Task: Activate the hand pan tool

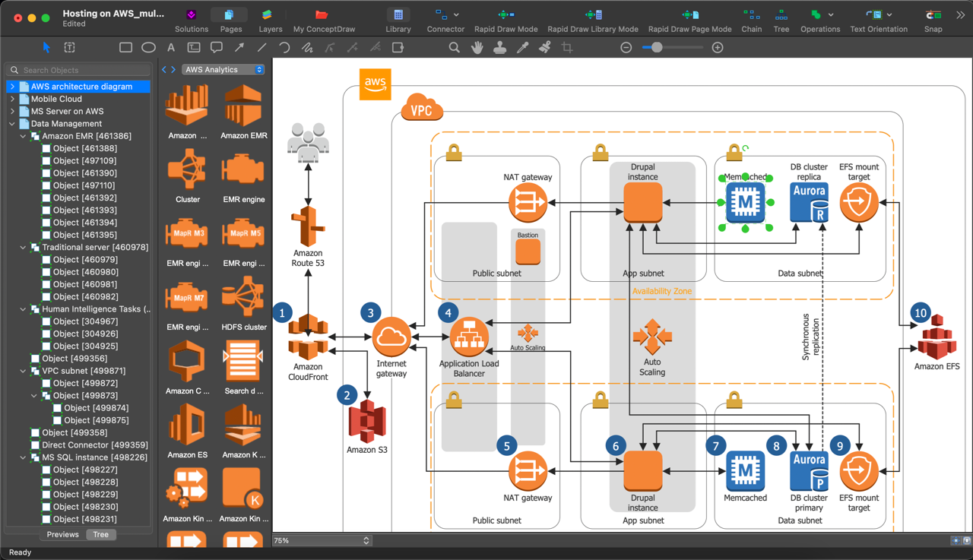Action: pyautogui.click(x=477, y=47)
